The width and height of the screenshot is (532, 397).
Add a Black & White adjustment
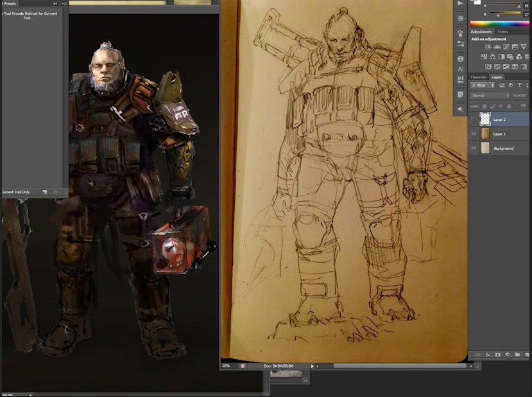(501, 57)
